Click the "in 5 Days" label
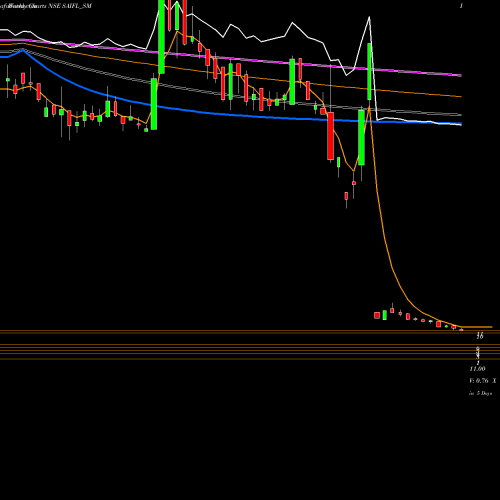 [x=480, y=393]
